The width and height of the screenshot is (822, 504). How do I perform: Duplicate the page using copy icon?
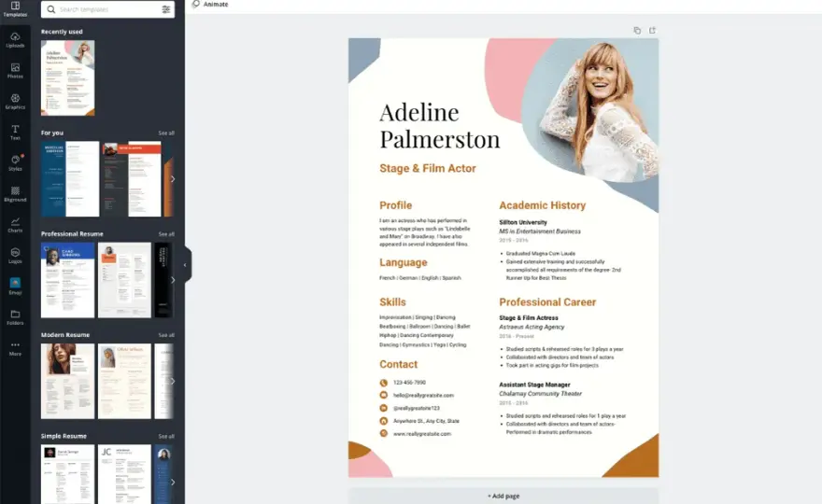(x=637, y=31)
